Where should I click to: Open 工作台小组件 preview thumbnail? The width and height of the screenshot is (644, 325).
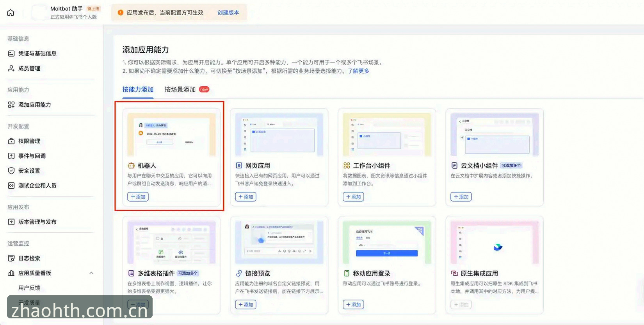(x=387, y=135)
